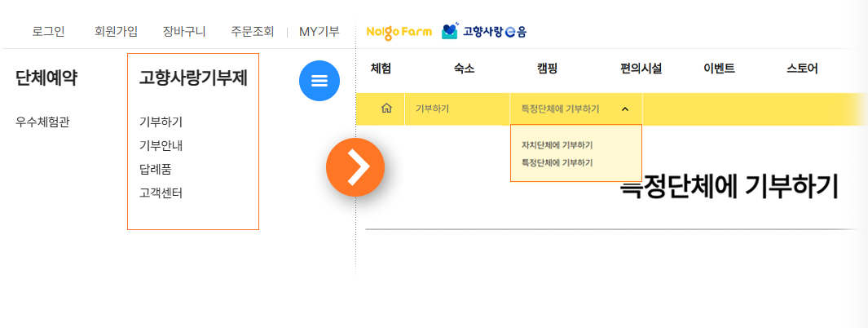Screen dimensions: 868x328
Task: Select 고객센터 under 고향사랑기부제
Action: (x=161, y=193)
